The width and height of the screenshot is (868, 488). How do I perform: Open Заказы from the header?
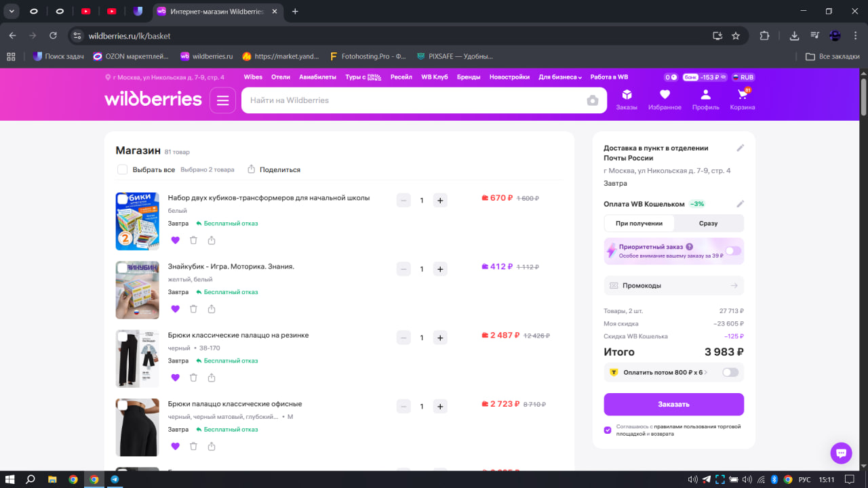tap(627, 100)
